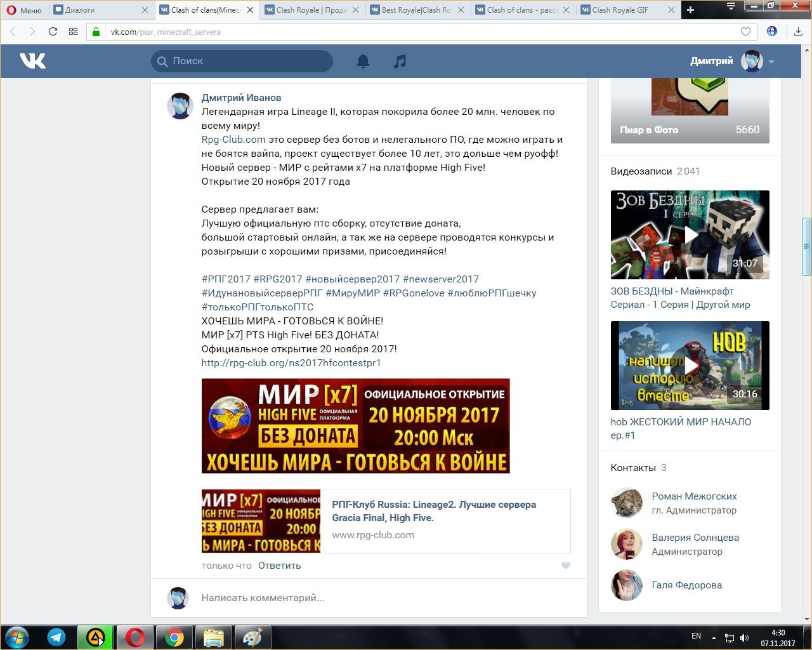Viewport: 812px width, 650px height.
Task: Open ЗОВ БЕЗДНЫ - Майнкрафт Сериал title
Action: [680, 298]
